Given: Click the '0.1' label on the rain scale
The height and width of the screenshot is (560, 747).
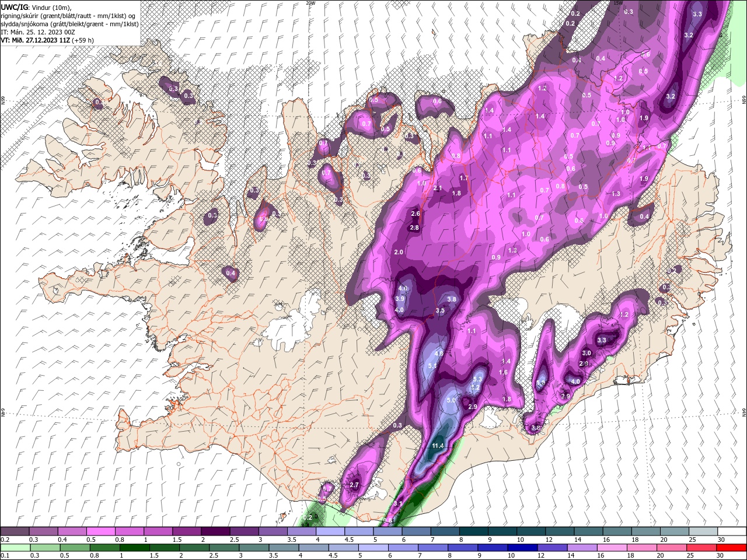Looking at the screenshot, I should 5,556.
